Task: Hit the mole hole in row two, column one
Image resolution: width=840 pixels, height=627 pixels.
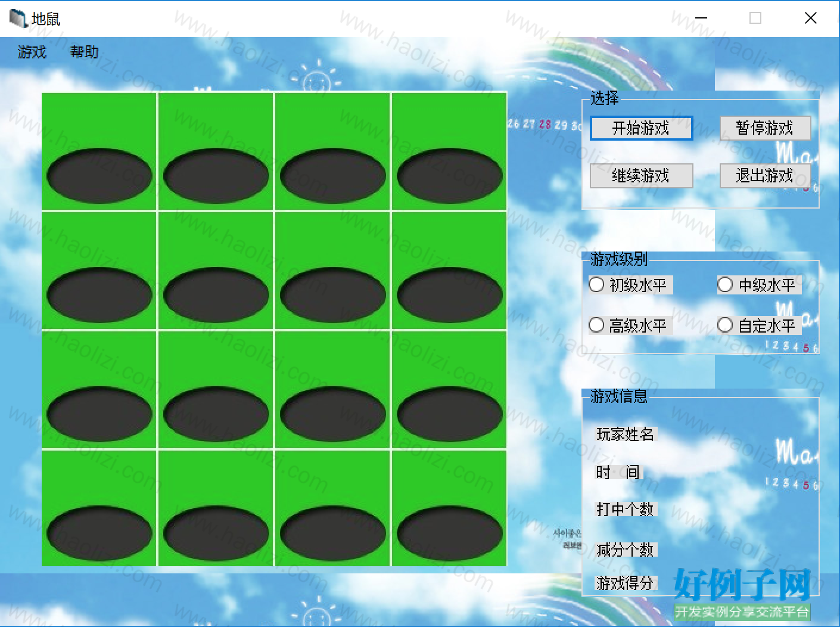Action: coord(99,295)
